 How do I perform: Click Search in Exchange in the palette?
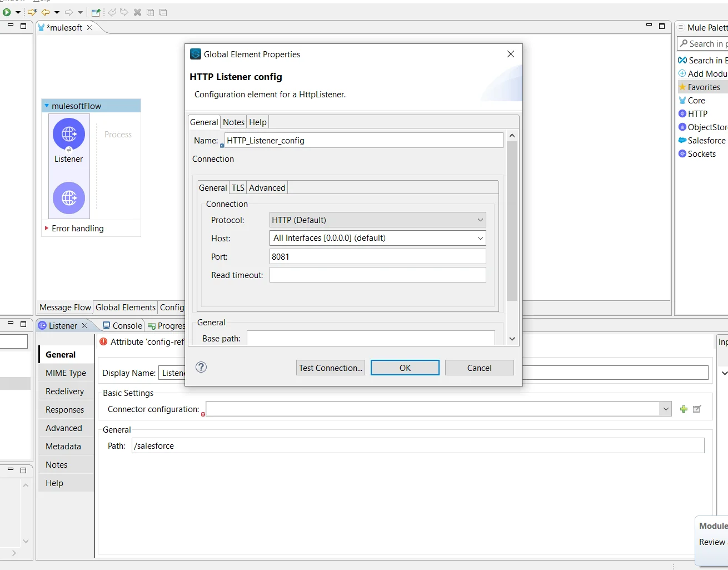click(705, 60)
